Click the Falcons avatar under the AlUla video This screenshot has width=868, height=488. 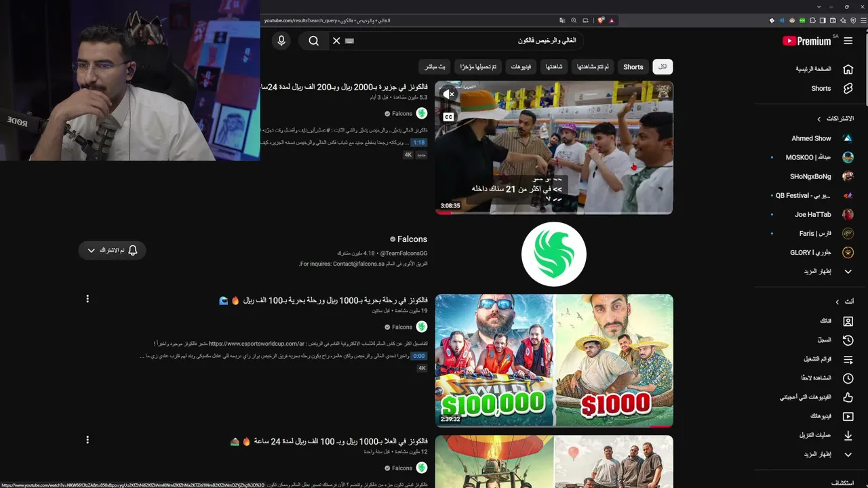pyautogui.click(x=422, y=468)
